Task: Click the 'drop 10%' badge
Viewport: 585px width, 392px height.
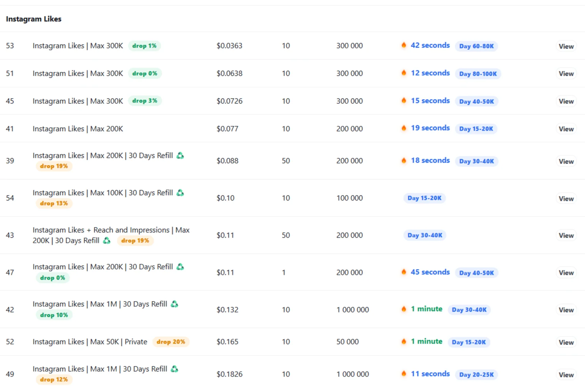Action: coord(54,315)
